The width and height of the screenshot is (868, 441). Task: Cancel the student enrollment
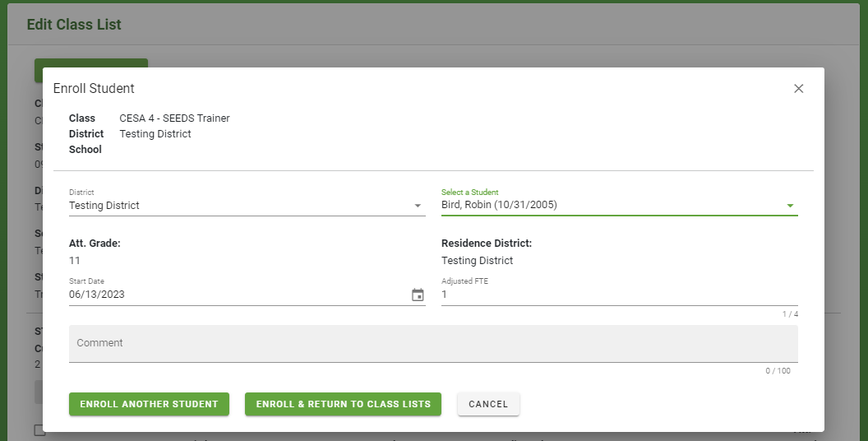[x=488, y=404]
